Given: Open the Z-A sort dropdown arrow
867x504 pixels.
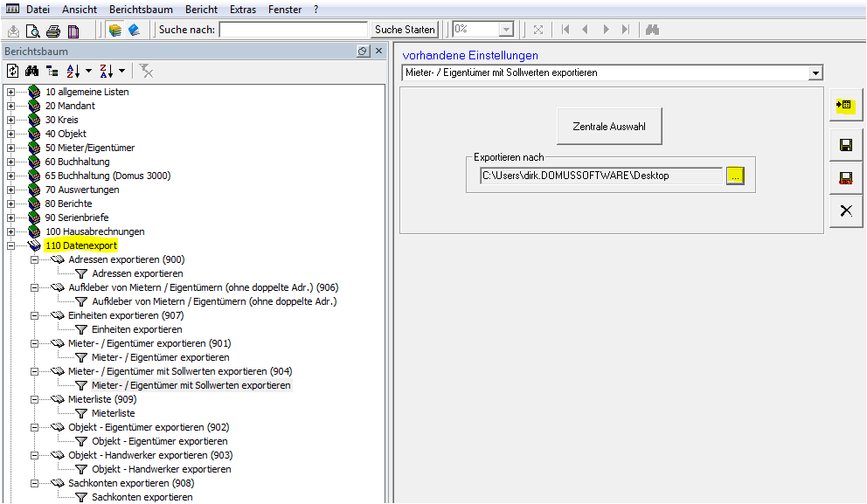Looking at the screenshot, I should [121, 71].
